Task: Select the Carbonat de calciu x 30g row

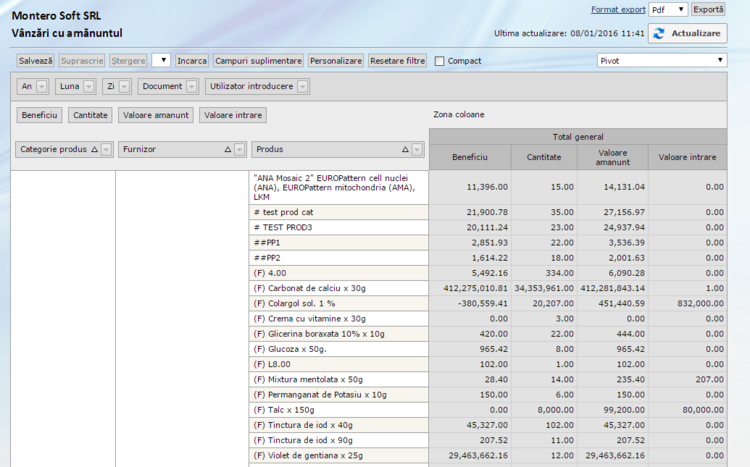Action: pyautogui.click(x=338, y=288)
